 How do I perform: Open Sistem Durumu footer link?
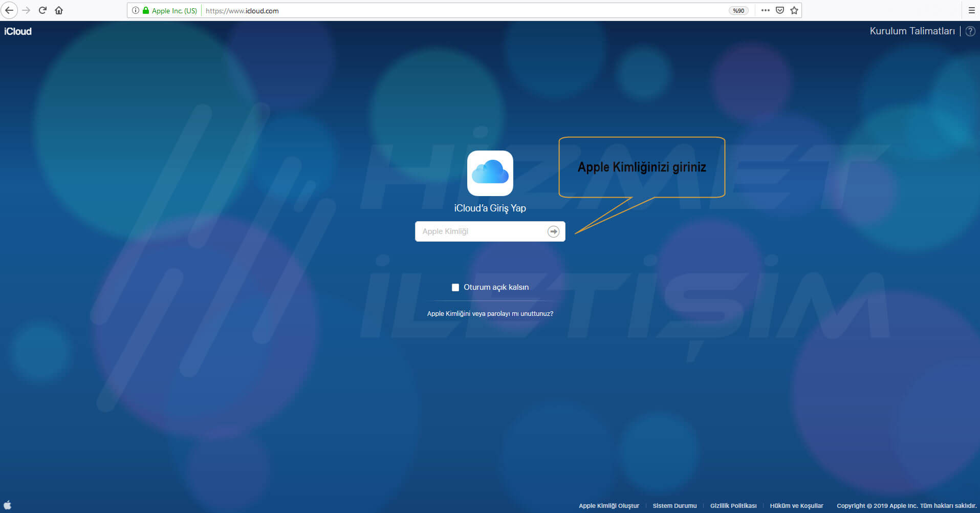tap(674, 506)
